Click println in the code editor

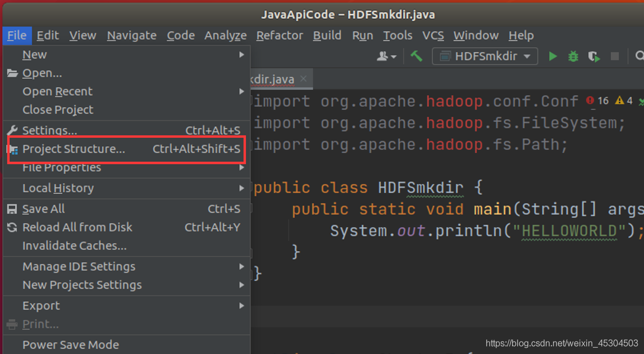[468, 230]
